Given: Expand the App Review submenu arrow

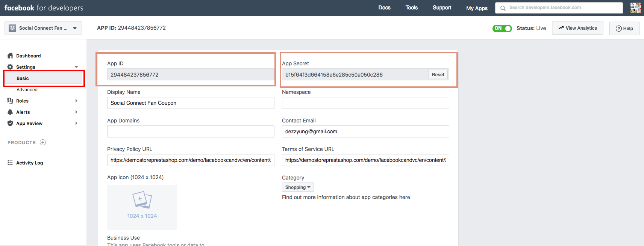Looking at the screenshot, I should [x=76, y=123].
